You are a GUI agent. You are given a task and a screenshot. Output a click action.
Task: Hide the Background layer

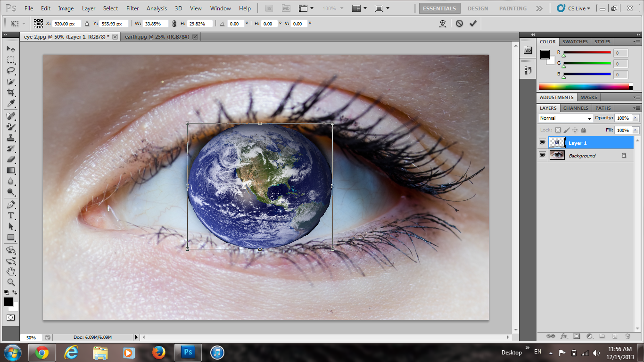[x=543, y=155]
